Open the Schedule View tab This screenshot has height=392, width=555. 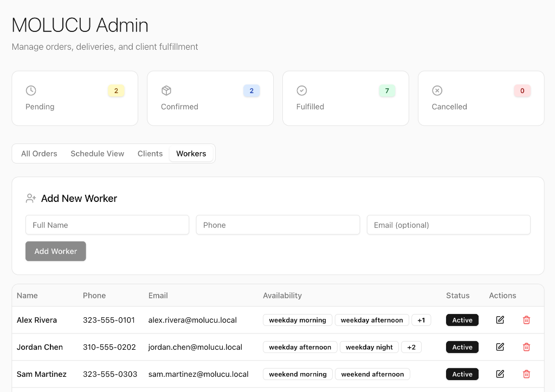[98, 153]
